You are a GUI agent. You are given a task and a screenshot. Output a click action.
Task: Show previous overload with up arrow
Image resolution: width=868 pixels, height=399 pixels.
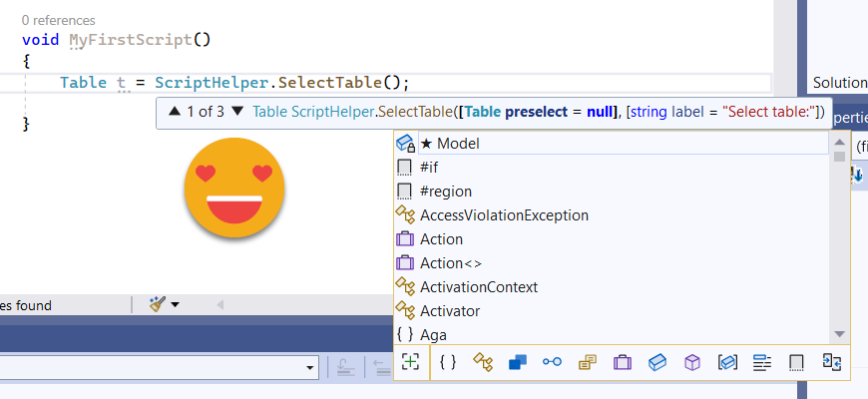pyautogui.click(x=175, y=112)
